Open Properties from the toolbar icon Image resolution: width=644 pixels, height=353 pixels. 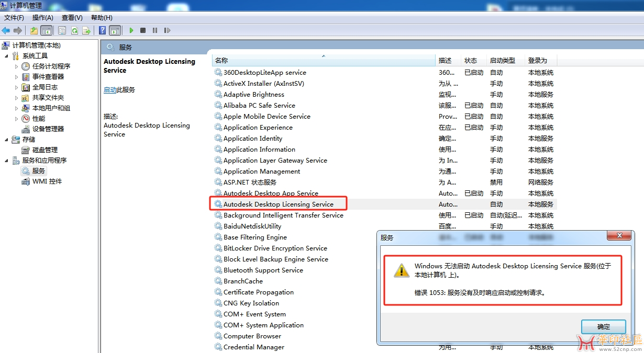tap(62, 31)
